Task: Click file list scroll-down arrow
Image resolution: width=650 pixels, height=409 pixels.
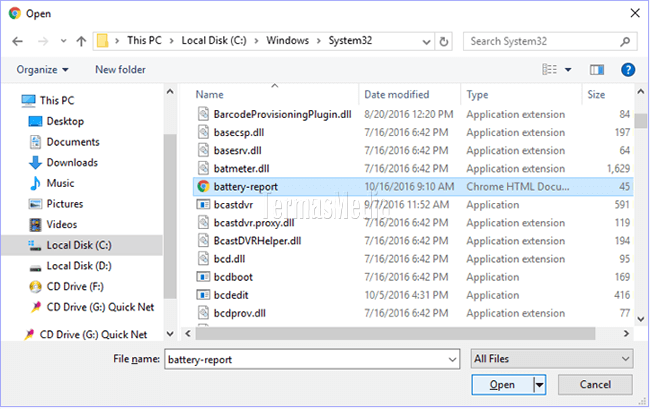Action: click(640, 319)
